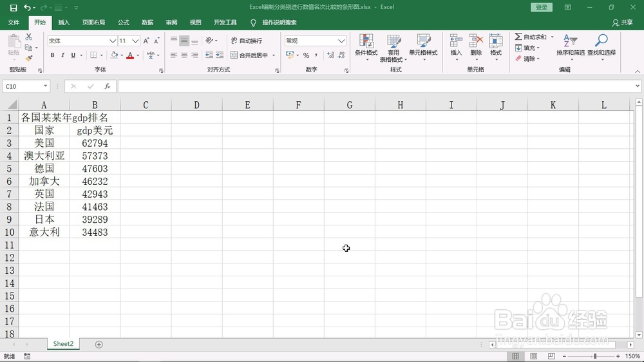Toggle Italic formatting

(62, 55)
